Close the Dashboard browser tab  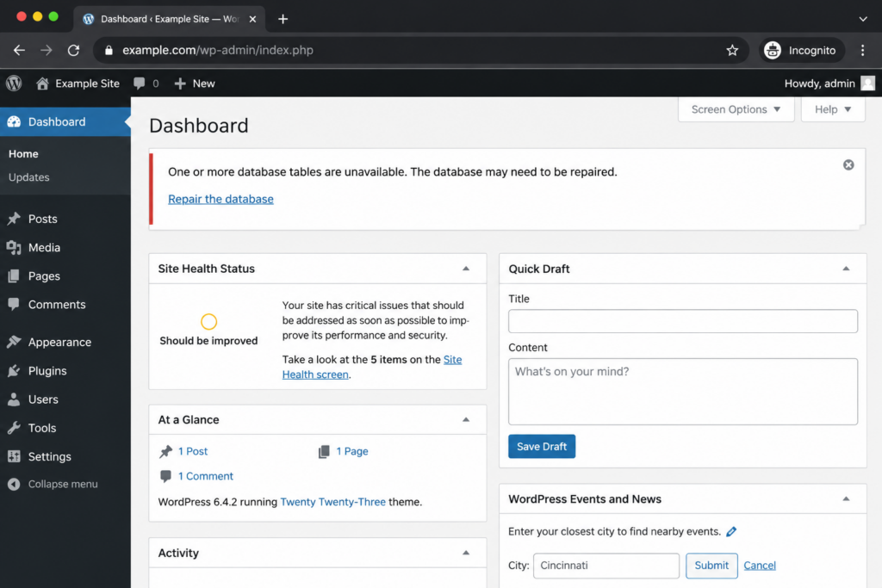[x=252, y=19]
